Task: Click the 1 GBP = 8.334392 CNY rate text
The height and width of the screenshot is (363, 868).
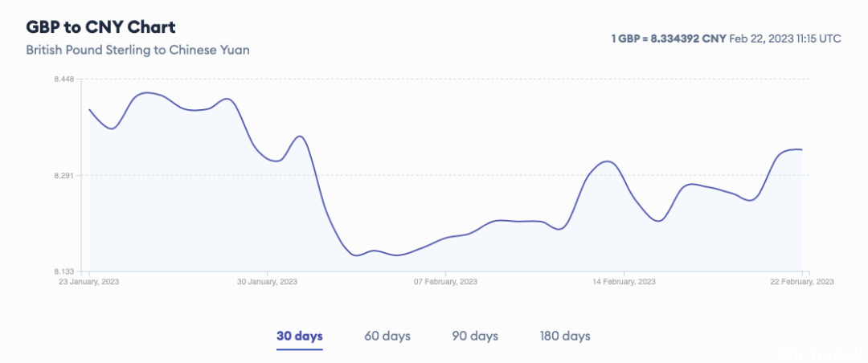Action: click(x=669, y=39)
